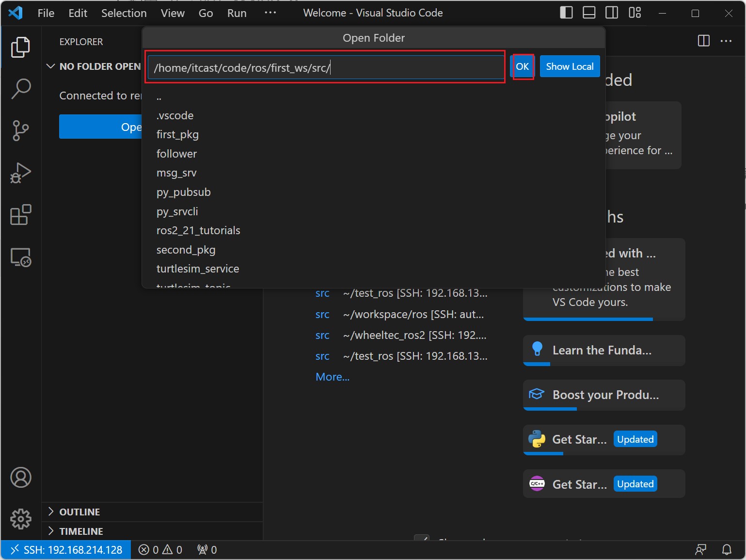
Task: Click the forwarded ports status indicator
Action: click(207, 550)
